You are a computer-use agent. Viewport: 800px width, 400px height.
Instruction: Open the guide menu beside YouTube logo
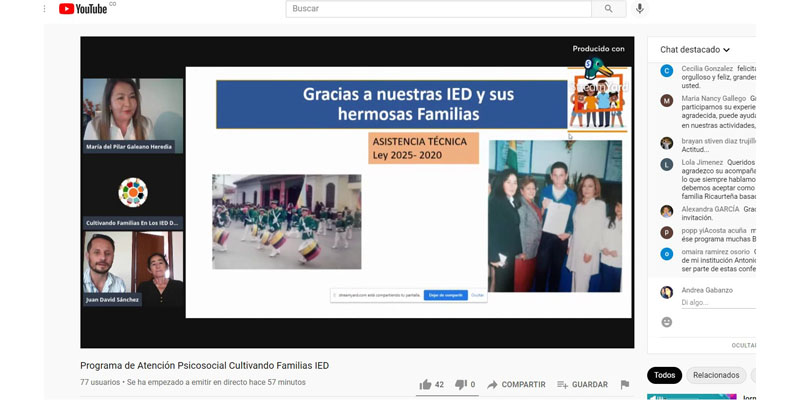44,9
